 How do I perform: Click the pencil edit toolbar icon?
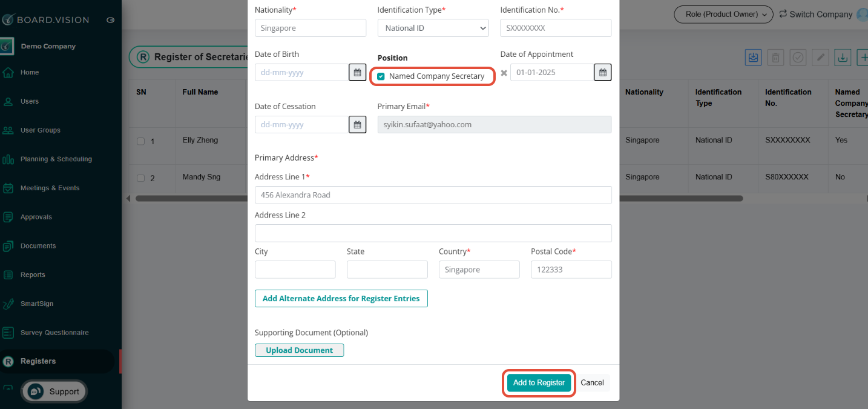(x=820, y=58)
